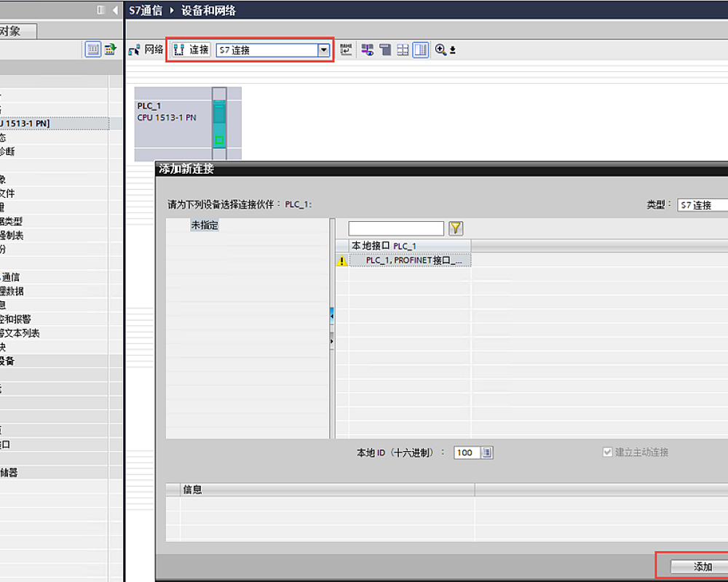Click the table grid view icon in toolbar
Screen dimensions: 728x582
coord(403,50)
